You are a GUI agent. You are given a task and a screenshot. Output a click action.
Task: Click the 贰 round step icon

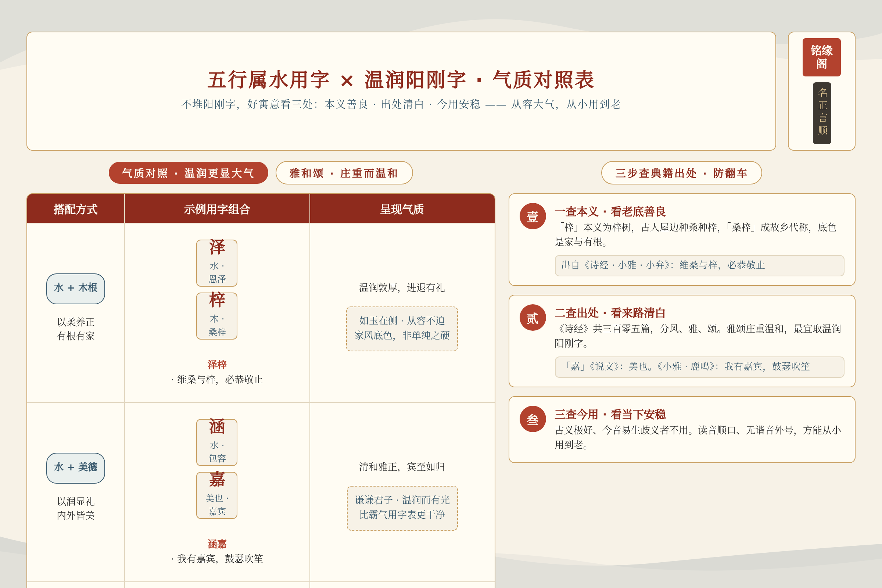click(533, 317)
